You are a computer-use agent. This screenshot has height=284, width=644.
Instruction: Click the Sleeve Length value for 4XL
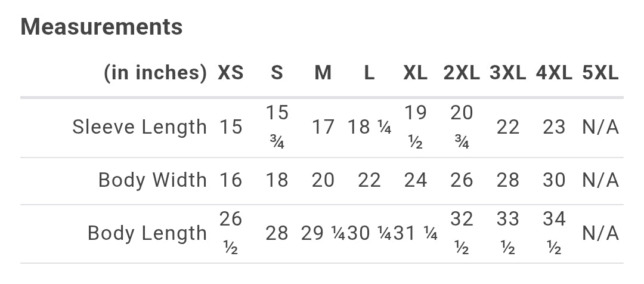[554, 127]
